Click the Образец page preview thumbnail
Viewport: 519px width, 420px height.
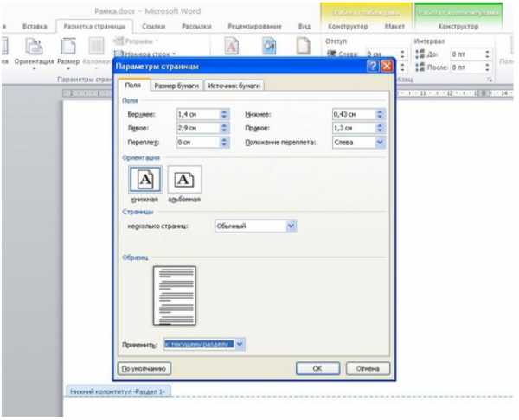pos(175,296)
